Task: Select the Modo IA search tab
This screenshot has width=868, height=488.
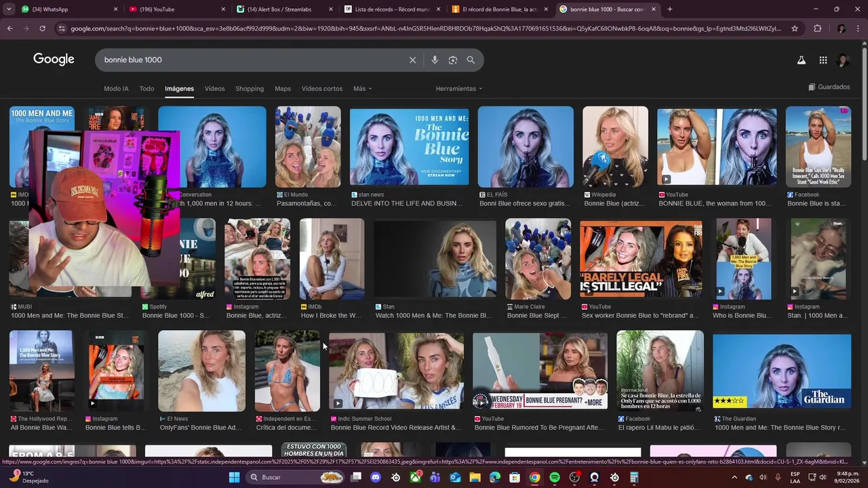Action: pos(116,89)
